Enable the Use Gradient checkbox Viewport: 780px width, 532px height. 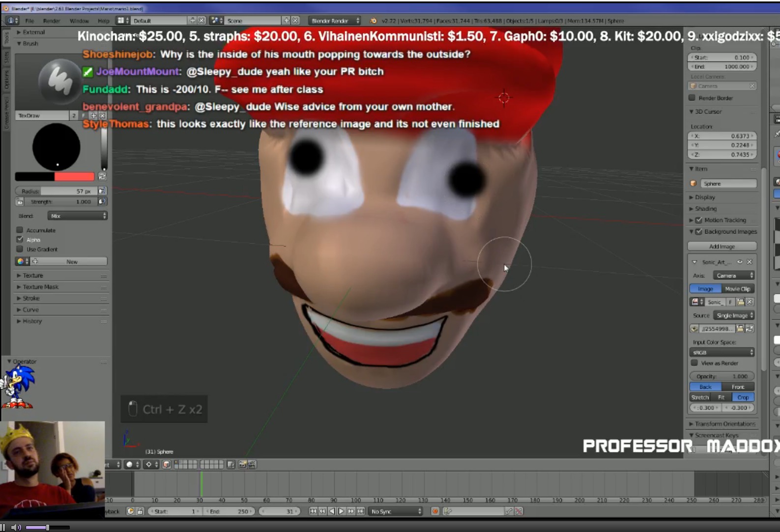tap(20, 249)
